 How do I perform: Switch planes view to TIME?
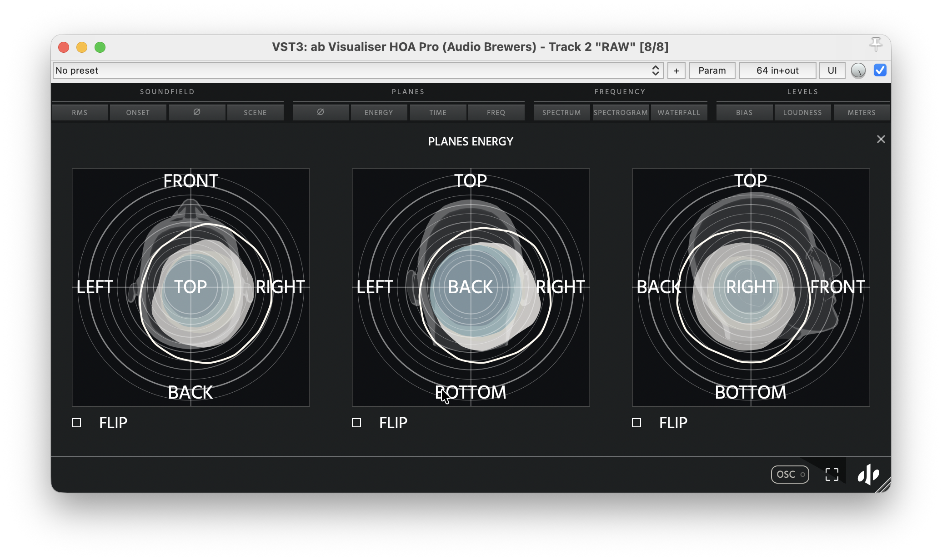(438, 112)
